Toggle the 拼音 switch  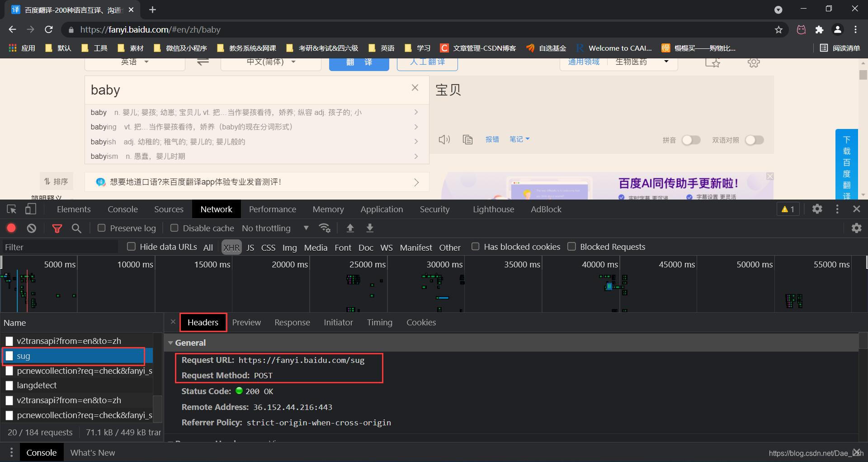pyautogui.click(x=691, y=140)
